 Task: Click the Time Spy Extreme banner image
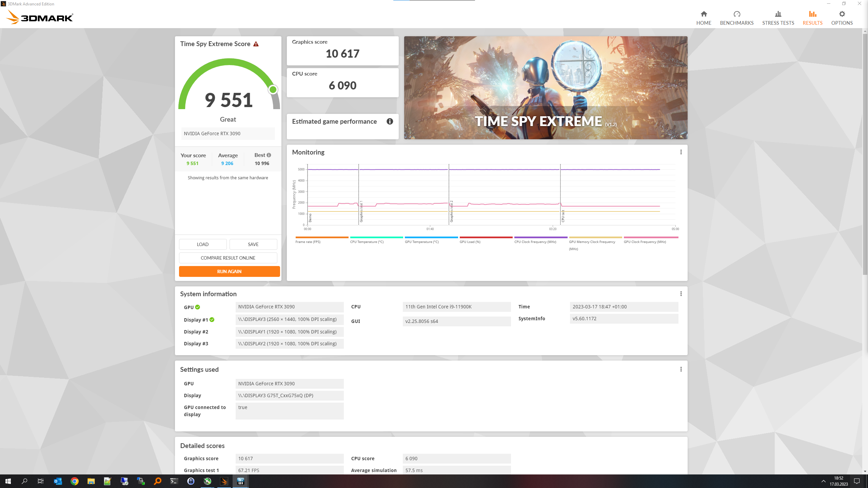tap(546, 87)
